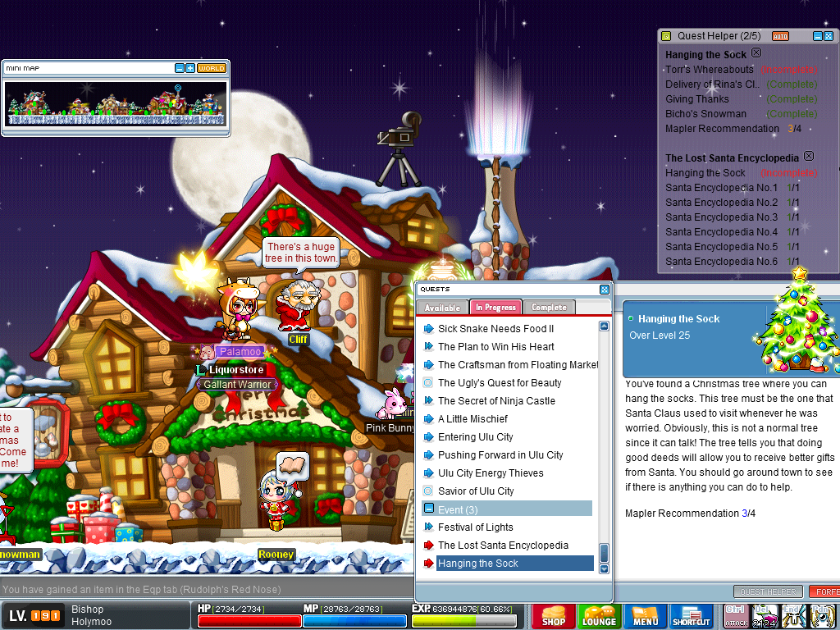840x630 pixels.
Task: Minimize the Quest Helper panel
Action: [x=818, y=36]
